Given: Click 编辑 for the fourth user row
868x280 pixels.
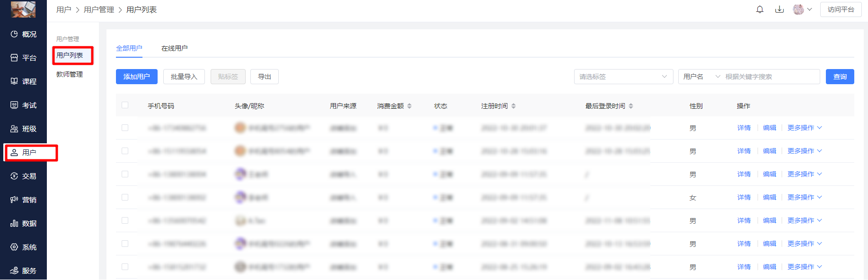Looking at the screenshot, I should 770,197.
